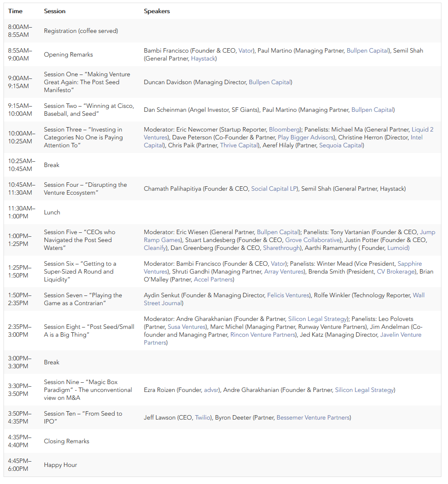
Task: Open the Vator link in Session Six row
Action: [x=278, y=264]
